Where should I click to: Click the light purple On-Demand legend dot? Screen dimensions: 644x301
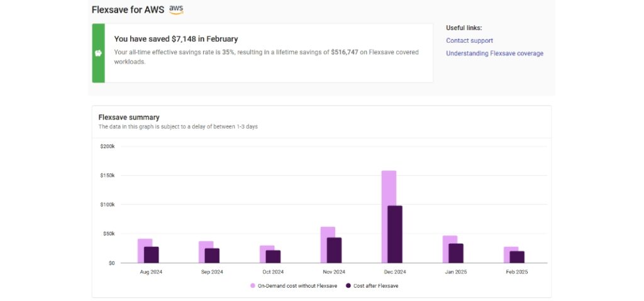click(x=253, y=286)
